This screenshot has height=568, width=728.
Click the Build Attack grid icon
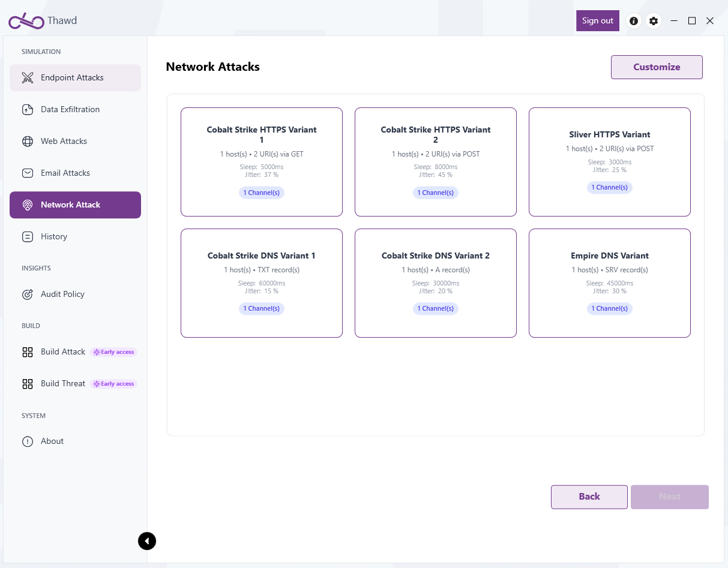click(x=28, y=352)
